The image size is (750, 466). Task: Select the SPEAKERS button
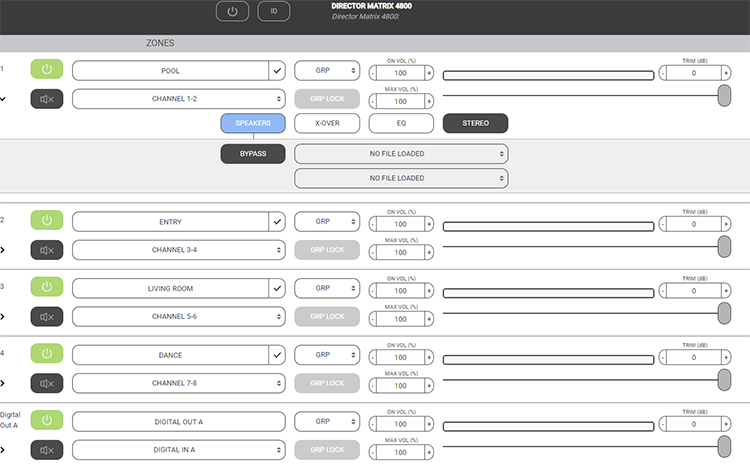pos(253,124)
